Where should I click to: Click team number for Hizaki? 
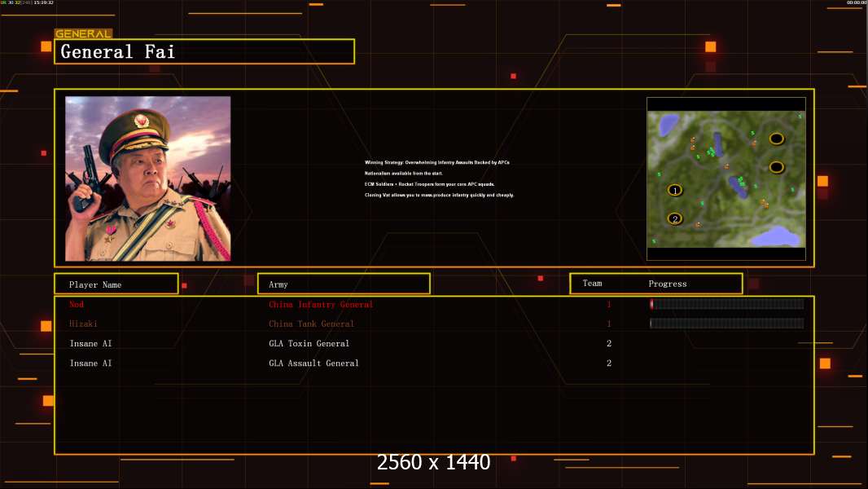(x=609, y=324)
